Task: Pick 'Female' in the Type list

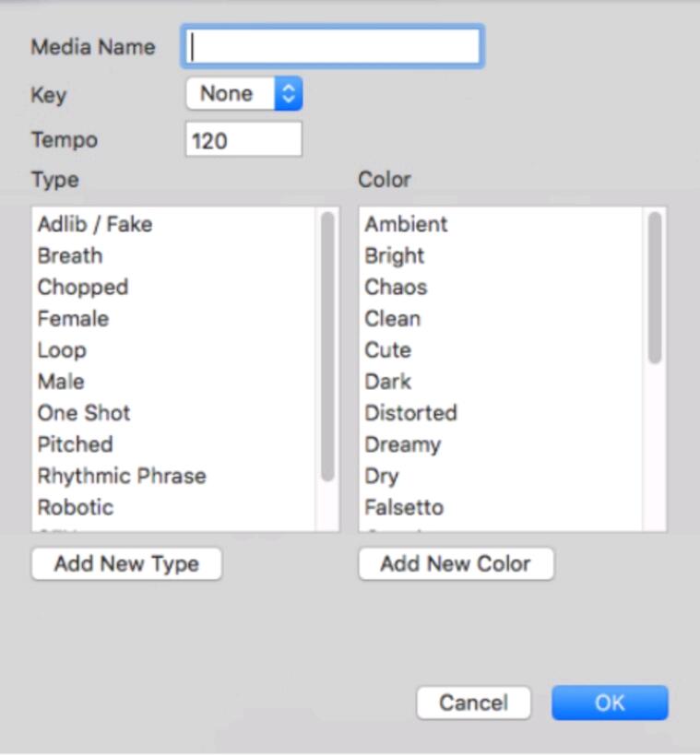Action: click(x=73, y=318)
